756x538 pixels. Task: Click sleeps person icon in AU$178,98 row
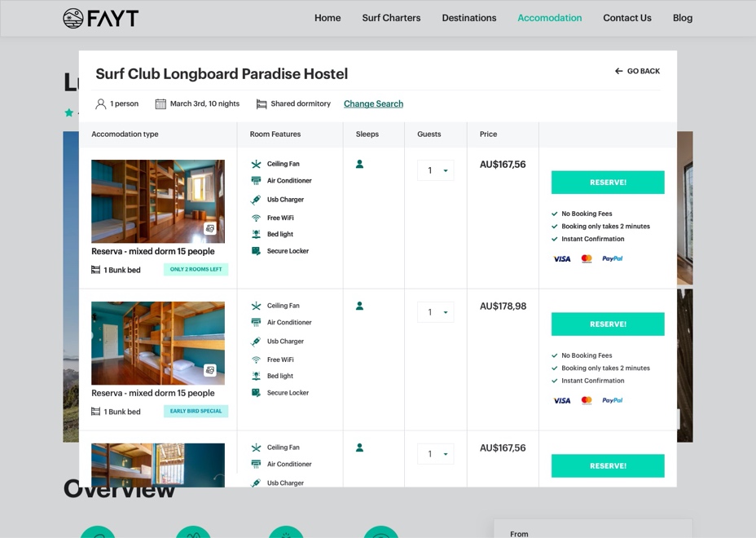coord(359,306)
